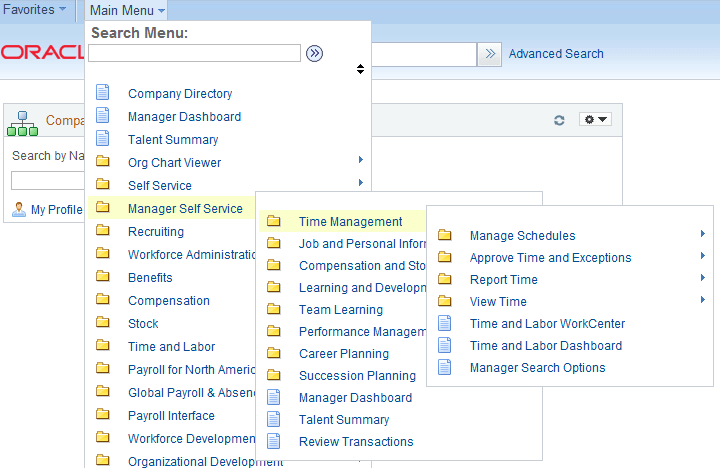Click the Search Menu text field
The height and width of the screenshot is (468, 720).
[x=194, y=53]
